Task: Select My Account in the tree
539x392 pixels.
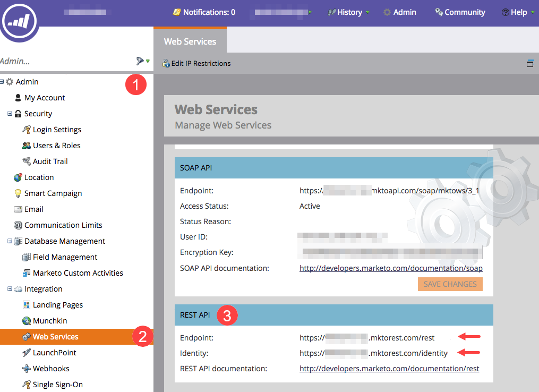Action: (45, 98)
